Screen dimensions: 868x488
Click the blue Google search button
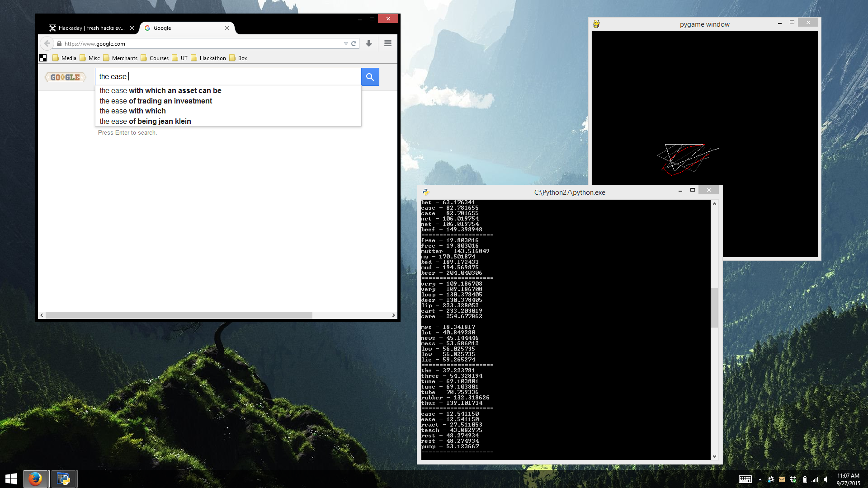tap(370, 77)
